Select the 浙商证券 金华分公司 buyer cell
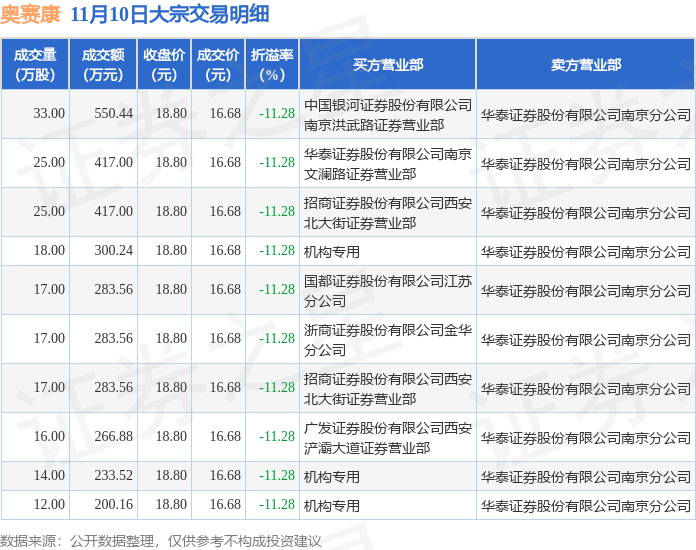This screenshot has height=550, width=696. pos(388,339)
